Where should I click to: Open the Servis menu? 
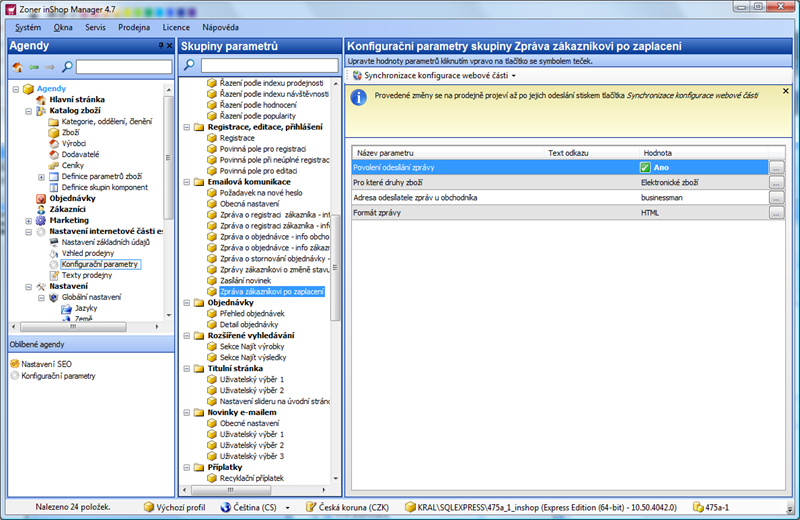pyautogui.click(x=95, y=28)
